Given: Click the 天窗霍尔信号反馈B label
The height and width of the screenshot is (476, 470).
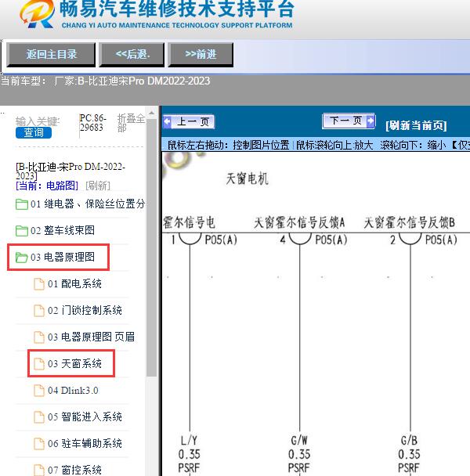Looking at the screenshot, I should [x=409, y=222].
